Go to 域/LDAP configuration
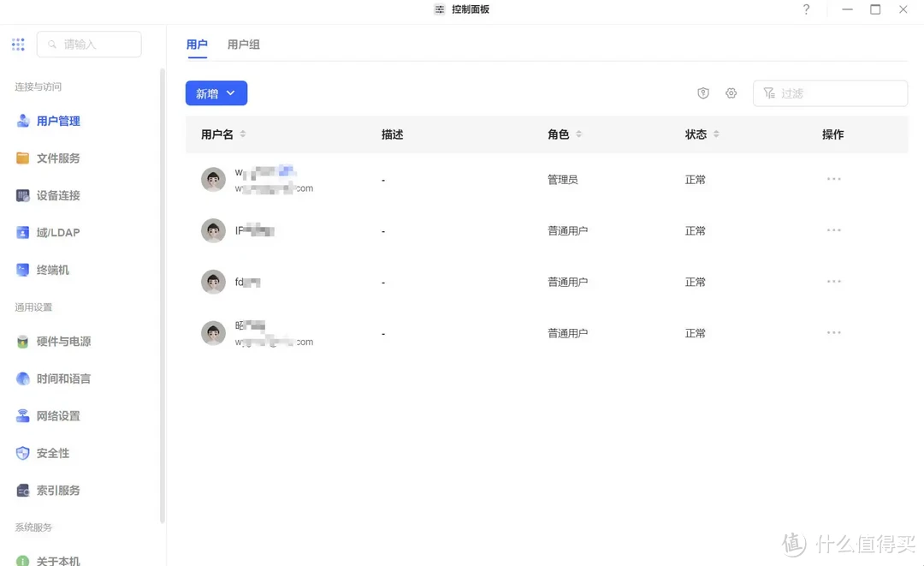The height and width of the screenshot is (566, 924). (54, 232)
